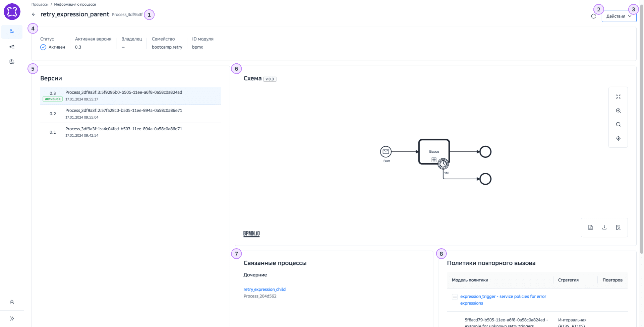Open the tasks clipboard icon in sidebar

point(12,62)
